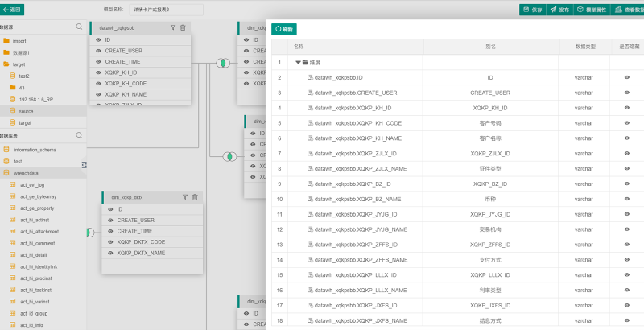
Task: Click the 数据类型 column header
Action: [586, 47]
